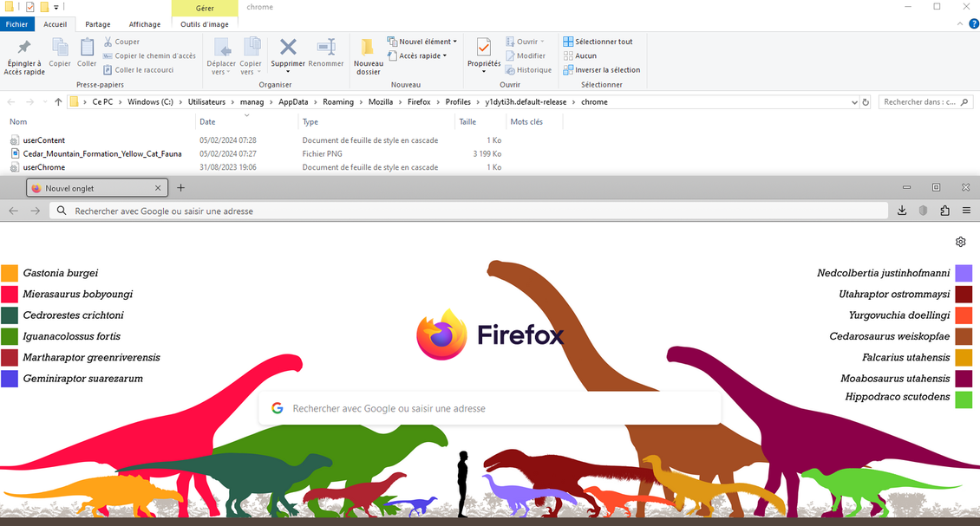Open a new Firefox tab with plus button

[x=180, y=188]
